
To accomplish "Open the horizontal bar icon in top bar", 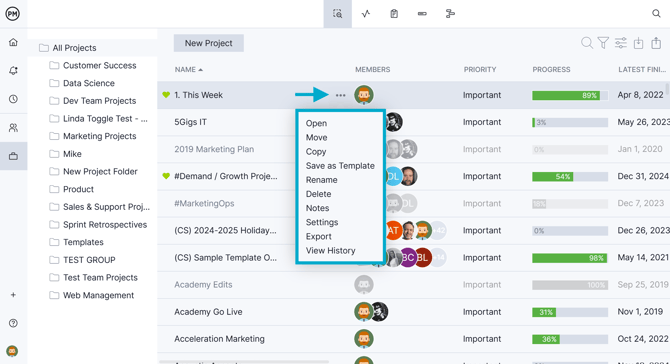I will tap(422, 14).
